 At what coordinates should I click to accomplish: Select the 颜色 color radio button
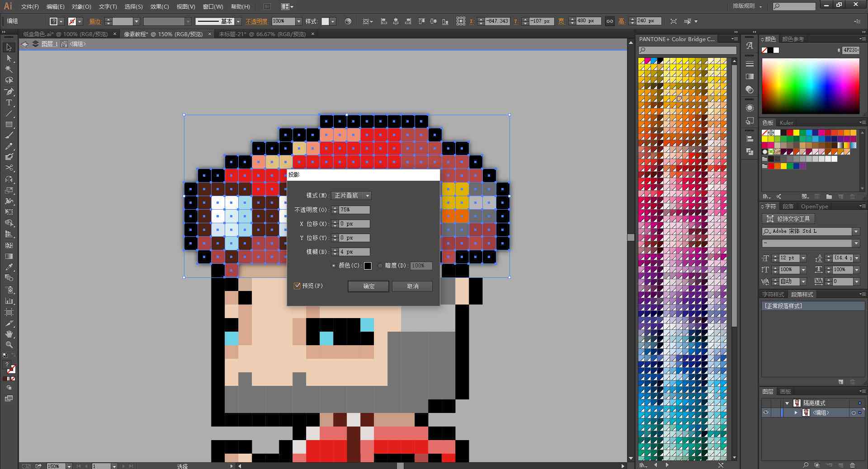(x=334, y=266)
